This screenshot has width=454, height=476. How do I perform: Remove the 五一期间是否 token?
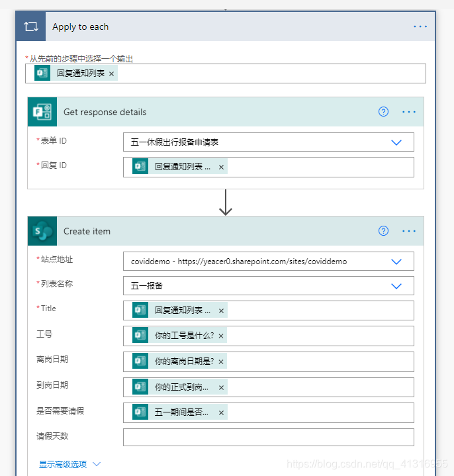(221, 413)
